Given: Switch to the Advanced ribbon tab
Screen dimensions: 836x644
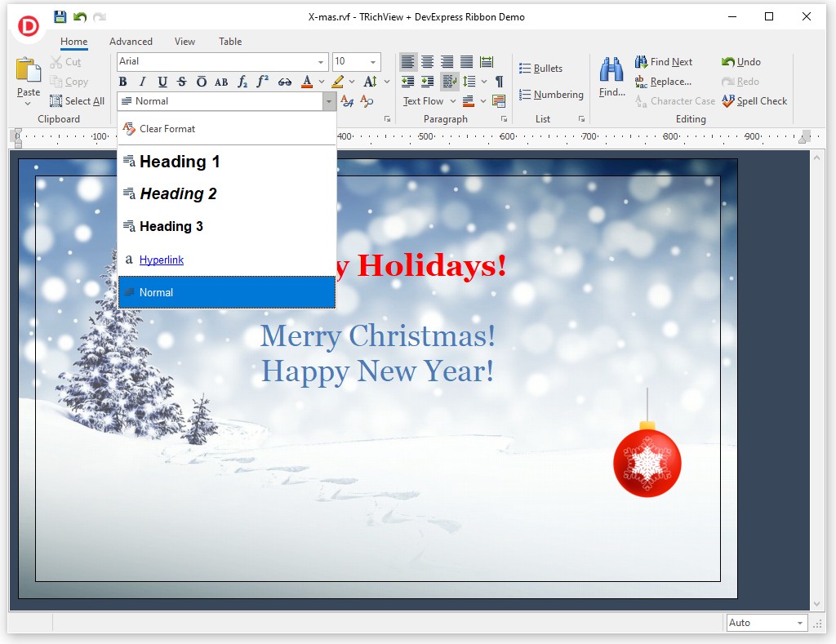Looking at the screenshot, I should click(x=131, y=42).
